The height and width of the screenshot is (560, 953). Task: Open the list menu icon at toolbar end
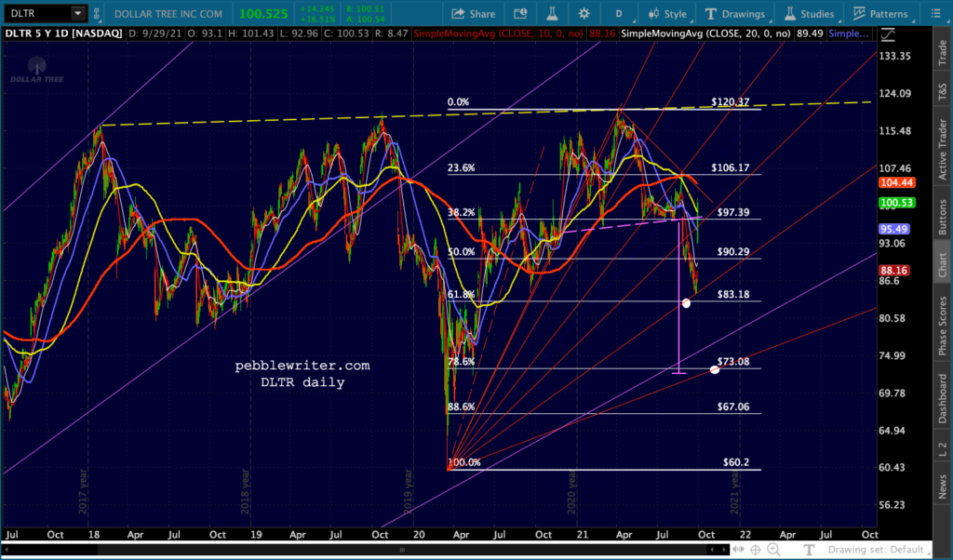coord(936,13)
